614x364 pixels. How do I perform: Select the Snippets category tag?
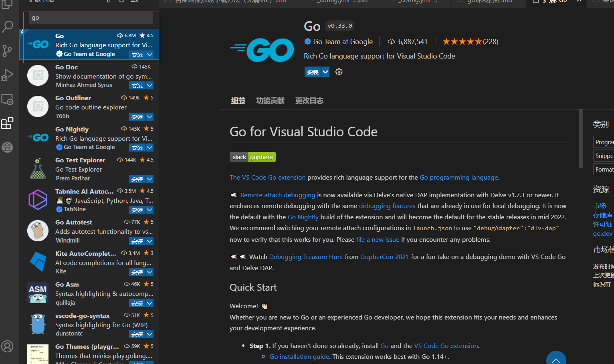point(604,156)
